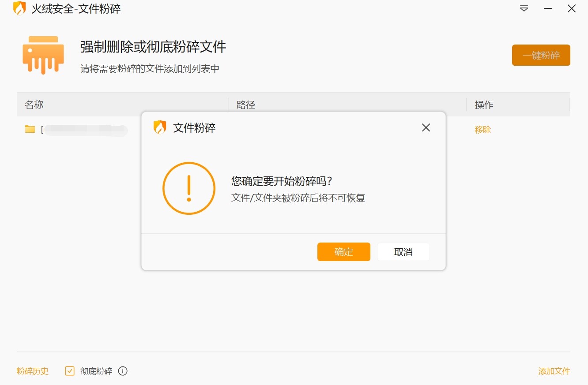Minimize the 火绒安全 window
Screen dimensions: 588x385
(x=548, y=8)
